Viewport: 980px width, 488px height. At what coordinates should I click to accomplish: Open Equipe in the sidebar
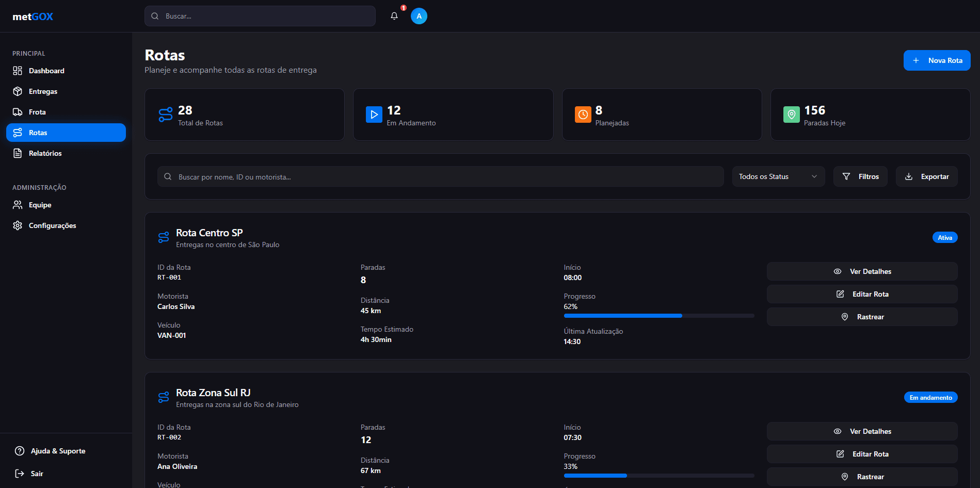(66, 205)
